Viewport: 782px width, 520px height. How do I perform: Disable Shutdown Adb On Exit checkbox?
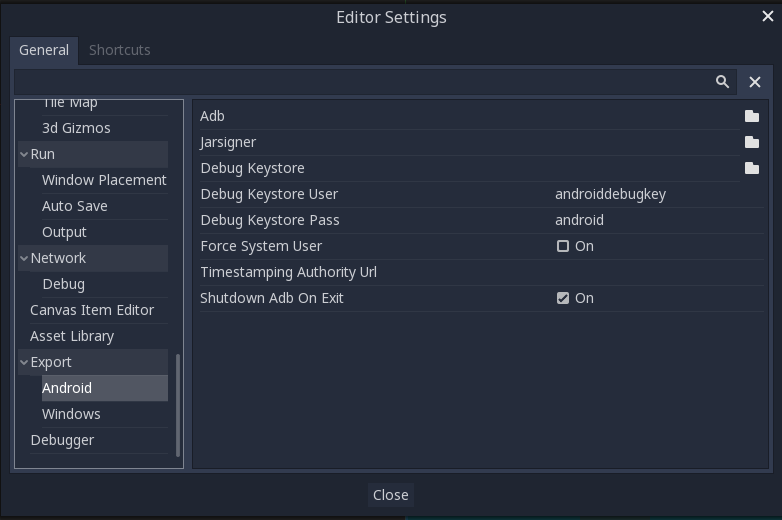(x=563, y=298)
